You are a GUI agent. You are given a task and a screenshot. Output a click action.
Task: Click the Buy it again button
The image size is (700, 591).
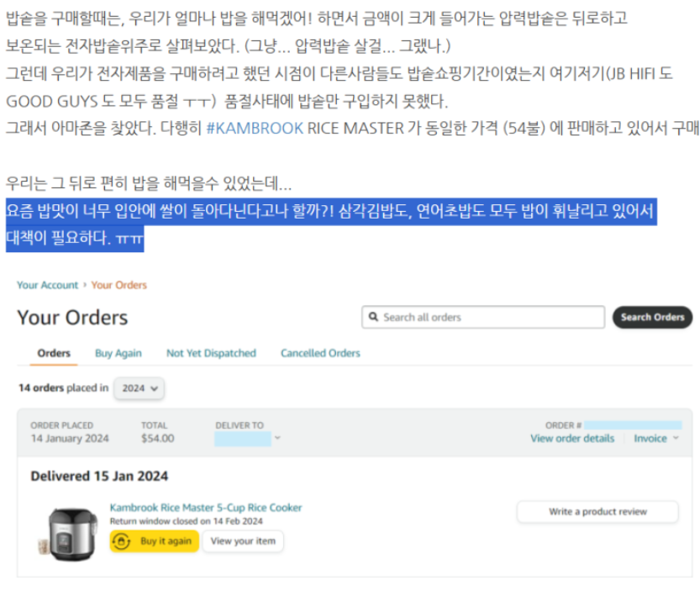[155, 541]
